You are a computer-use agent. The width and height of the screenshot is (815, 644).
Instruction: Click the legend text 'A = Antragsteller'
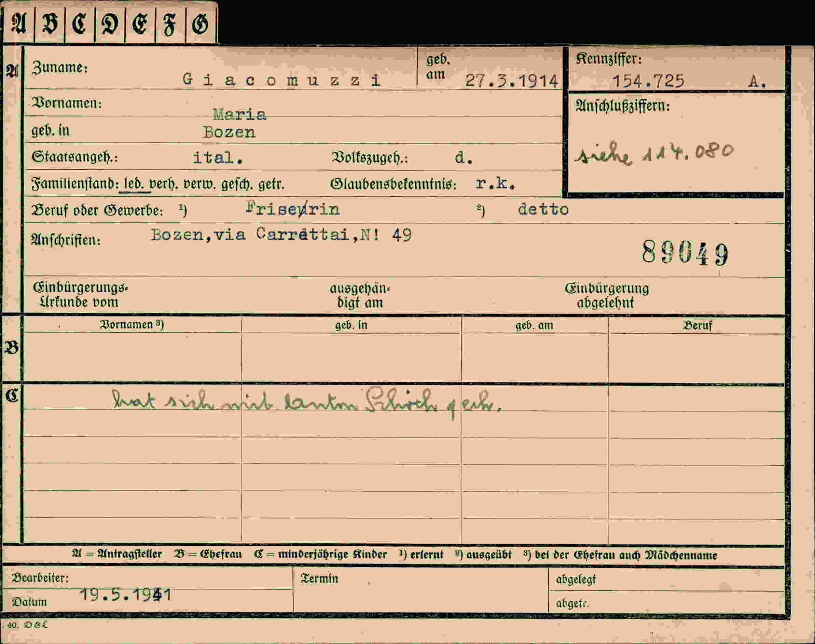[x=117, y=554]
